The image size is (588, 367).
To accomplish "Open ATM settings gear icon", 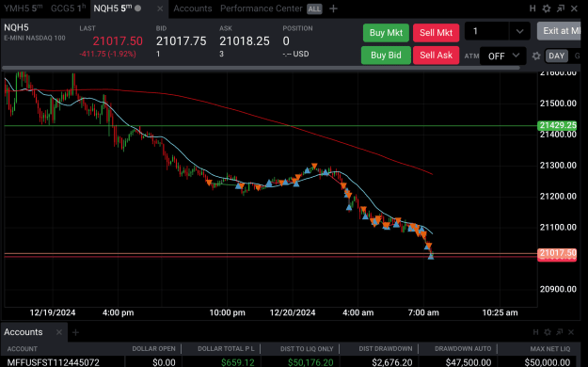I will click(x=536, y=56).
